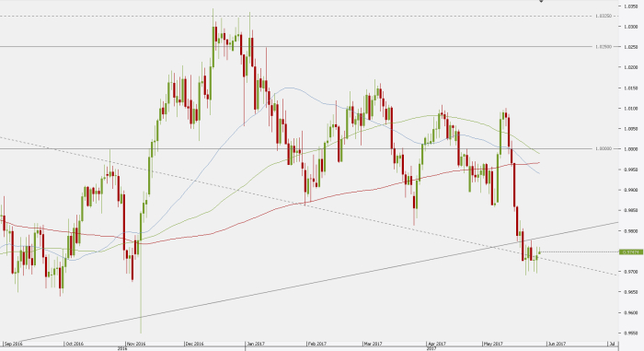Image resolution: width=644 pixels, height=351 pixels.
Task: Select the 1.00000 horizontal level label
Action: [604, 148]
